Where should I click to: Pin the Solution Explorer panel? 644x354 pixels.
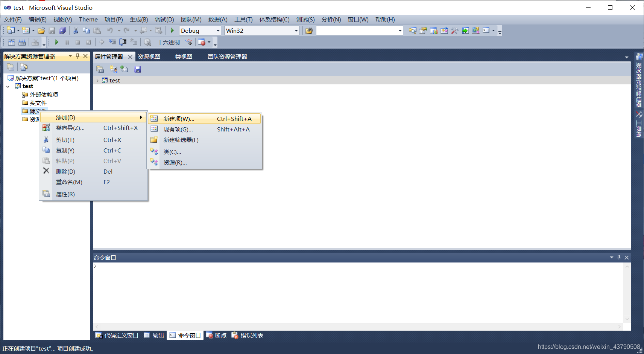click(77, 56)
